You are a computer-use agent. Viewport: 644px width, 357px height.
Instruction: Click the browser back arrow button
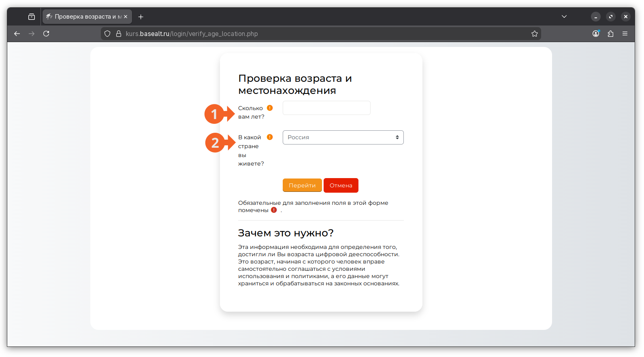tap(17, 34)
